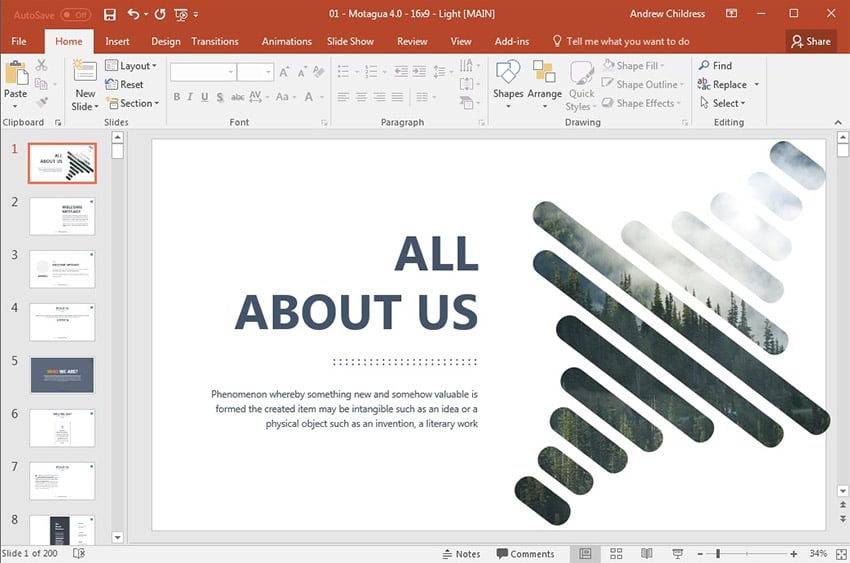
Task: Activate the Format Painter brush icon
Action: coord(42,102)
